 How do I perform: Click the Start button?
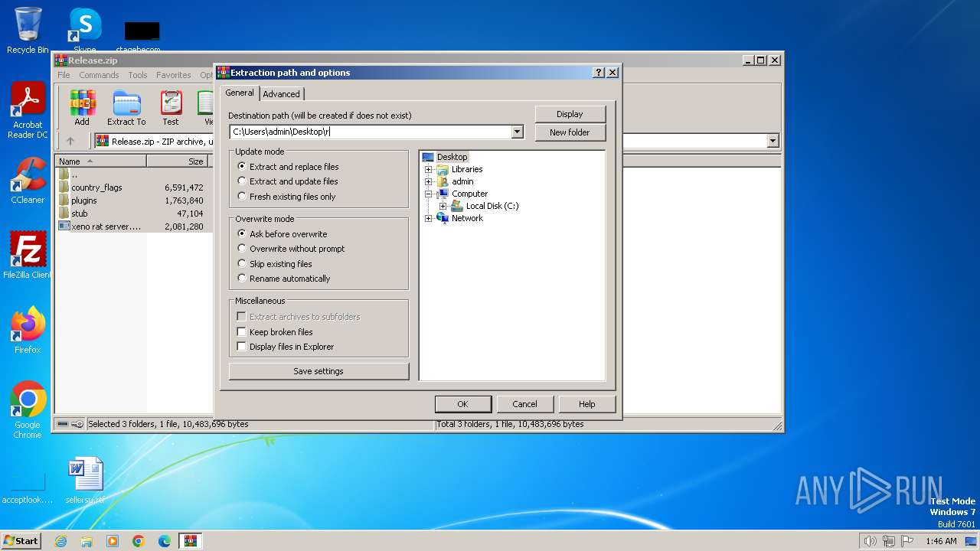(21, 541)
